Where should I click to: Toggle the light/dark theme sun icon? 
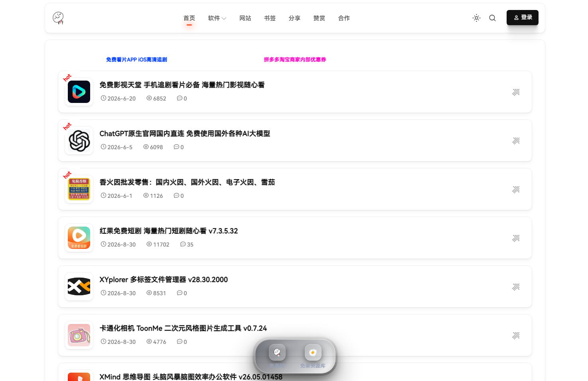[x=476, y=18]
